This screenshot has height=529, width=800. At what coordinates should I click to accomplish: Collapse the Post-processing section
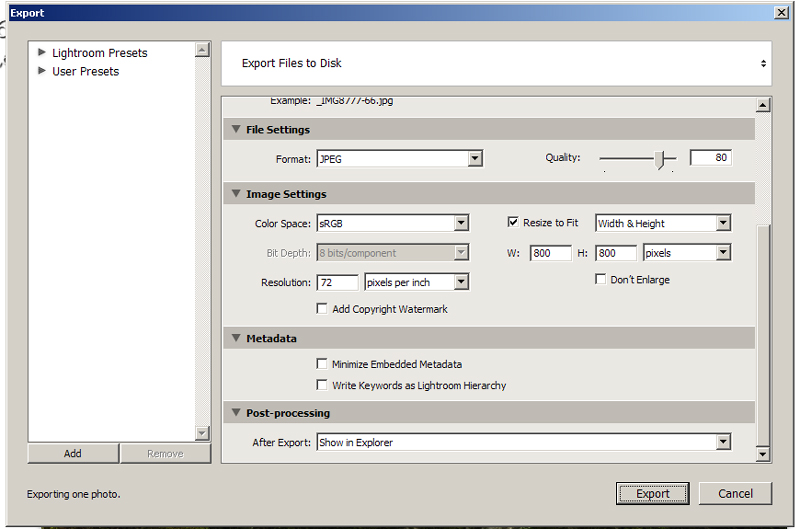(x=236, y=412)
